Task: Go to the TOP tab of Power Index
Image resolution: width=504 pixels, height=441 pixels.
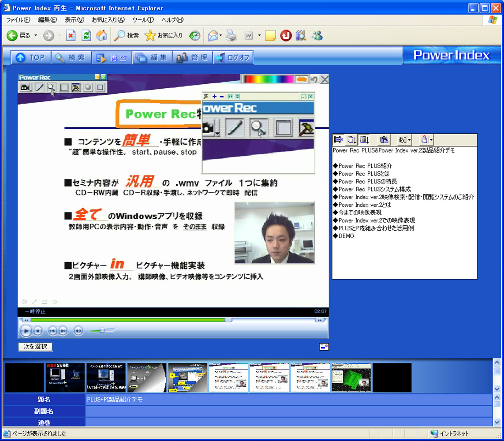Action: click(30, 57)
